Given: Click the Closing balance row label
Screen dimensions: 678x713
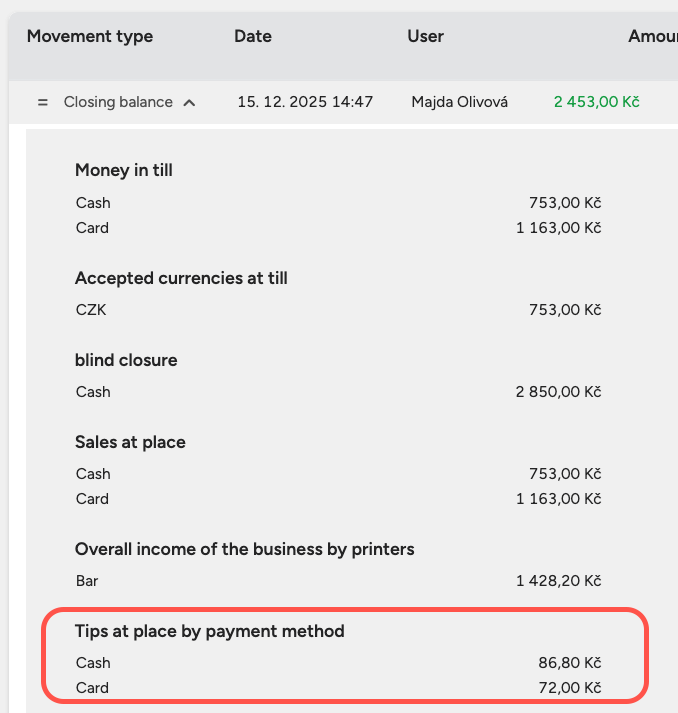Looking at the screenshot, I should point(118,102).
